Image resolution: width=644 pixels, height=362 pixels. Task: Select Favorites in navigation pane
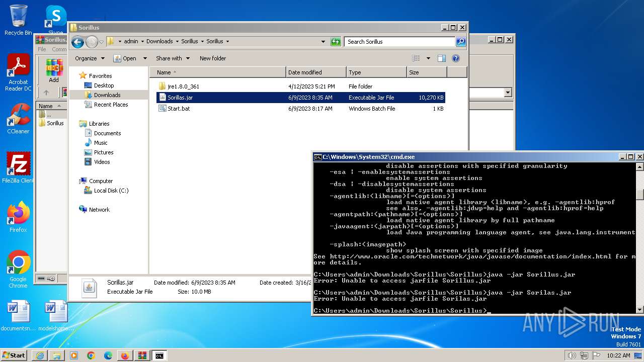pyautogui.click(x=100, y=76)
